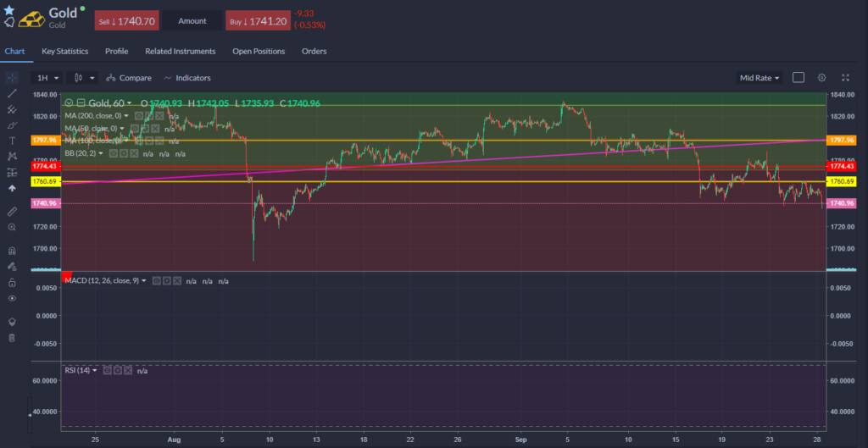
Task: Open the Open Positions tab
Action: (x=259, y=51)
